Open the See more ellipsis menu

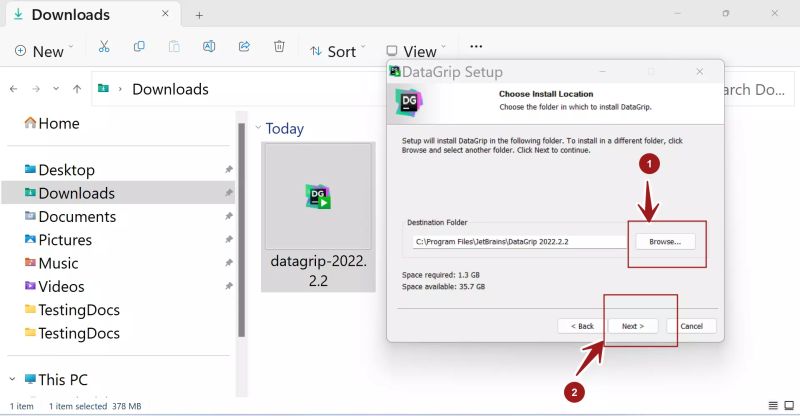476,46
